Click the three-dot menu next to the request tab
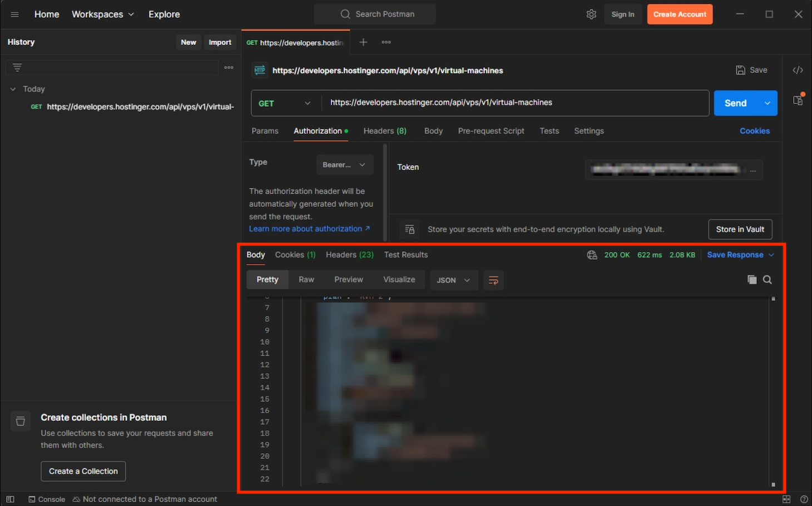 click(x=386, y=42)
